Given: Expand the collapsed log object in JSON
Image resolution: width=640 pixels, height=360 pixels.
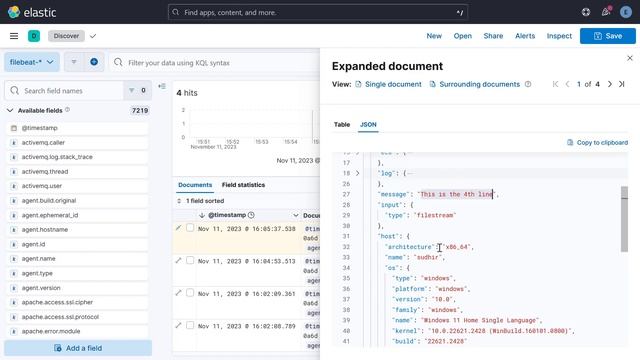Looking at the screenshot, I should pyautogui.click(x=358, y=173).
